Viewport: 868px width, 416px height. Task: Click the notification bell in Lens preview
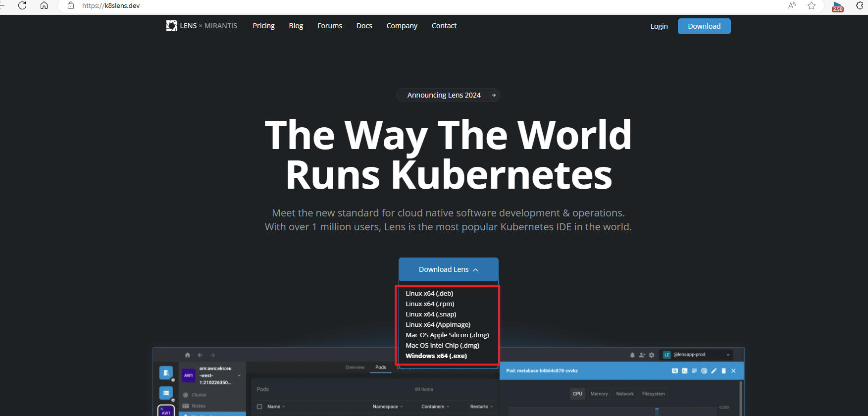(x=632, y=355)
